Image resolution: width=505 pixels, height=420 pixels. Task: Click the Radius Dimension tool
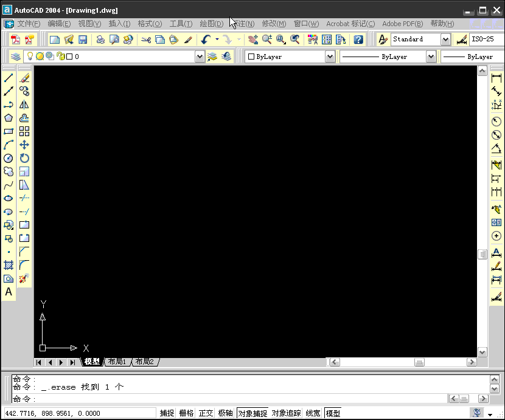tap(496, 122)
